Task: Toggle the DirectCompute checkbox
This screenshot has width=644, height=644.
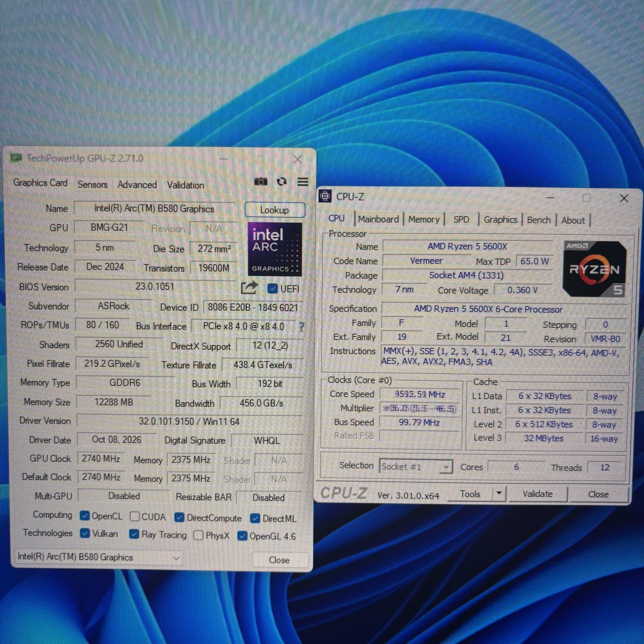Action: (x=179, y=517)
